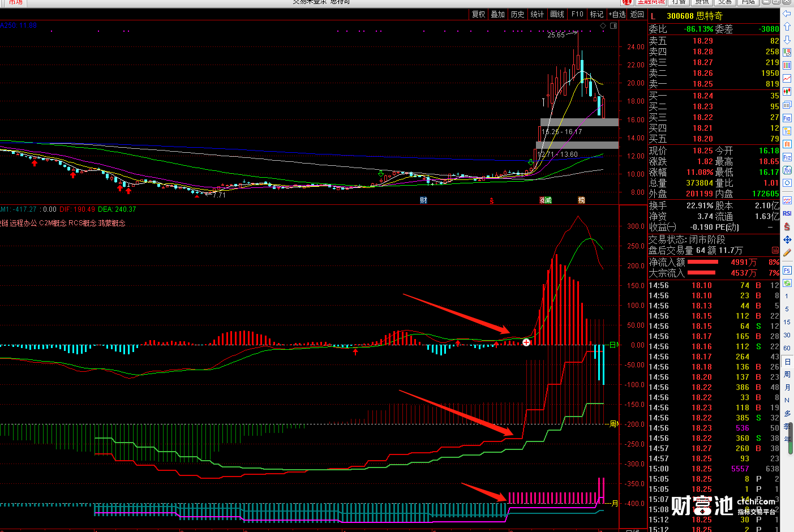The width and height of the screenshot is (794, 532).
Task: Switch to the candlestick K-line chart icon
Action: click(787, 92)
